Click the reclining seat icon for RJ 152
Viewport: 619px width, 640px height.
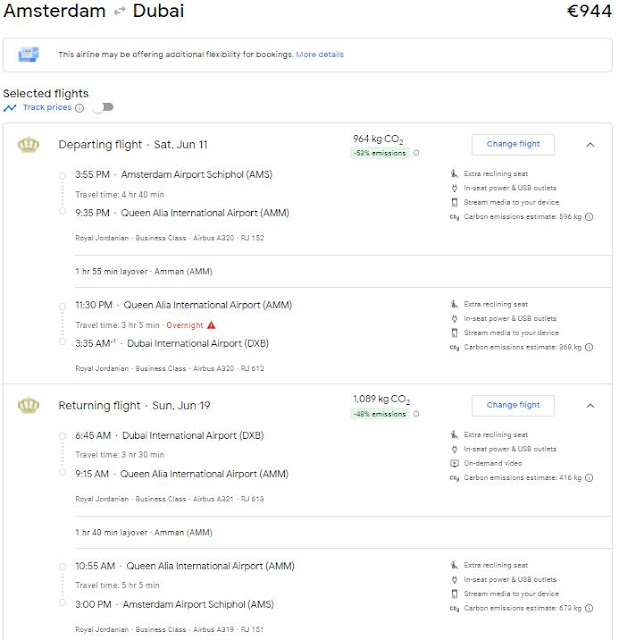[x=454, y=174]
